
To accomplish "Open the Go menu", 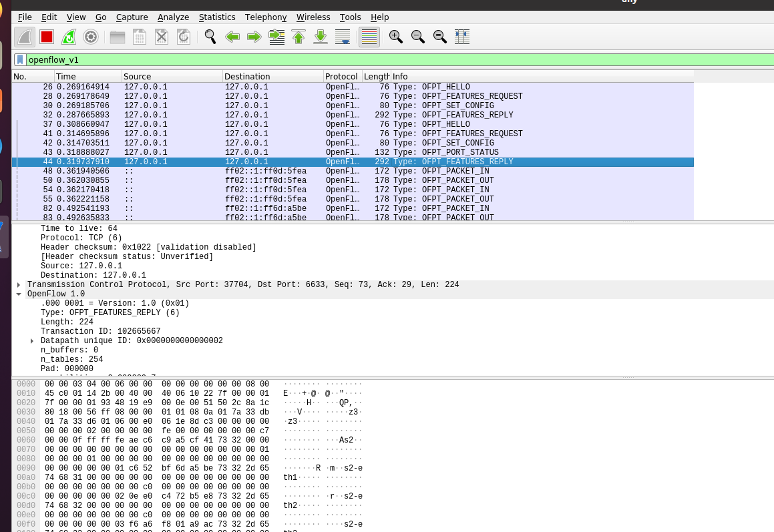I will tap(101, 17).
